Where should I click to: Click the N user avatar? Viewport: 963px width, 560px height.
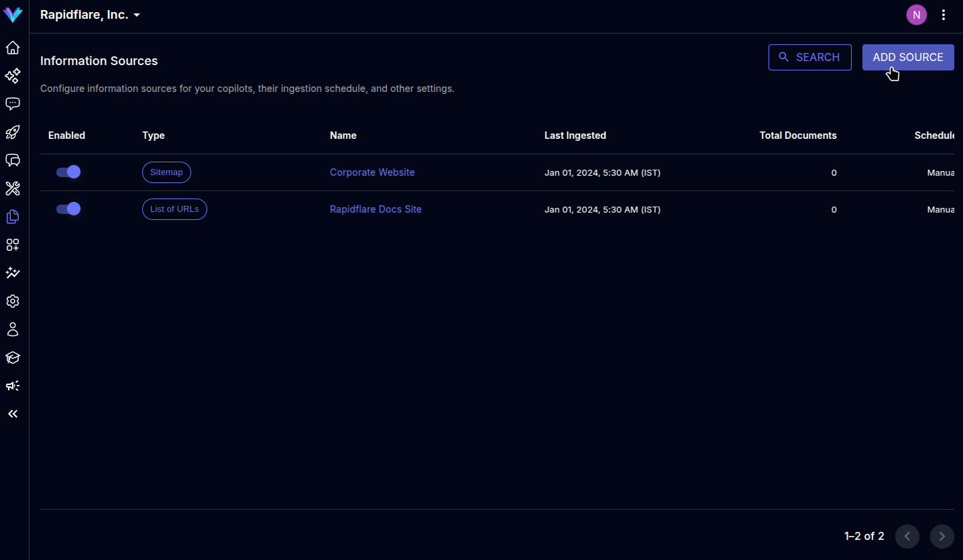pos(916,15)
